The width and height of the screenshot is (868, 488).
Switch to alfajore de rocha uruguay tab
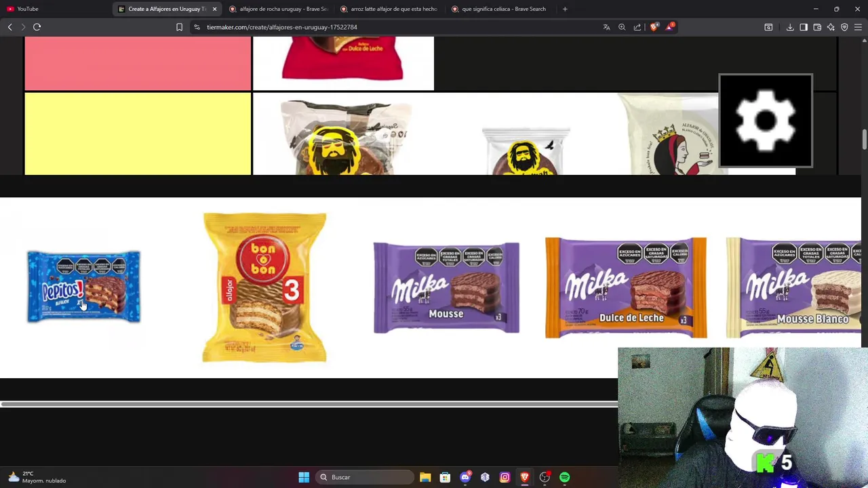point(278,9)
